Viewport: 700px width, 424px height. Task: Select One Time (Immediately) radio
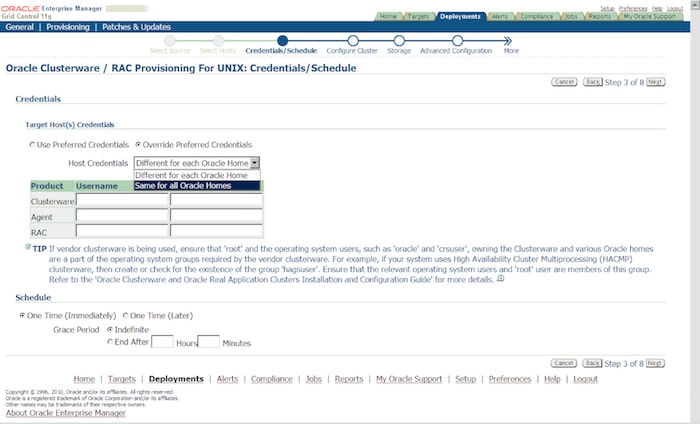coord(22,316)
